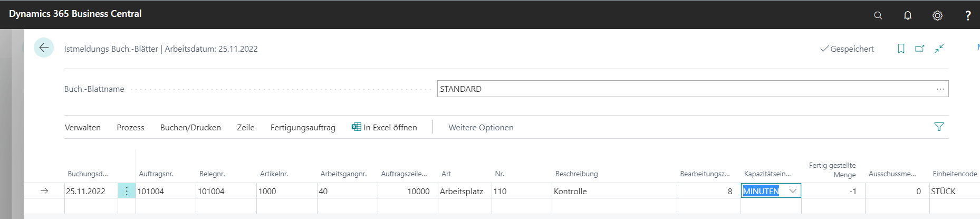
Task: Open the Fertigungsauftrag menu
Action: pos(303,127)
